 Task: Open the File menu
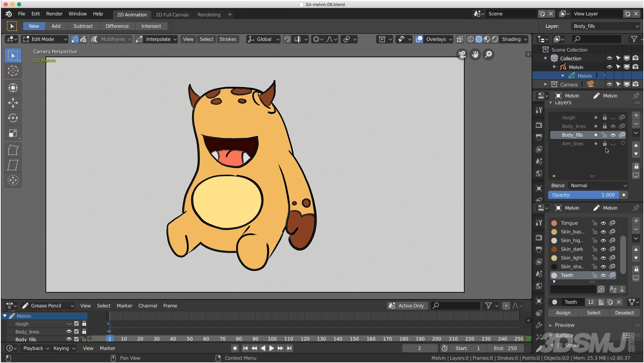click(x=21, y=14)
